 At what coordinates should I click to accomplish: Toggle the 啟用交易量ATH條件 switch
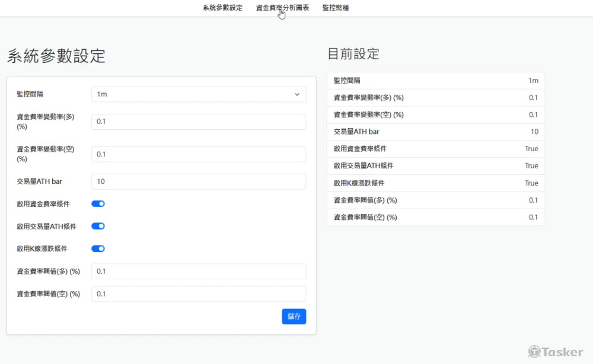coord(98,226)
